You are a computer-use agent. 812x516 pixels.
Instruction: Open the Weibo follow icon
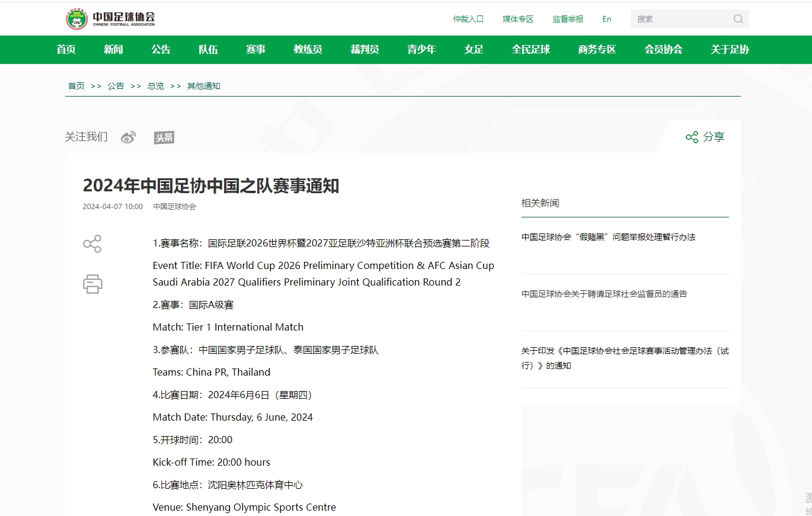(x=128, y=137)
